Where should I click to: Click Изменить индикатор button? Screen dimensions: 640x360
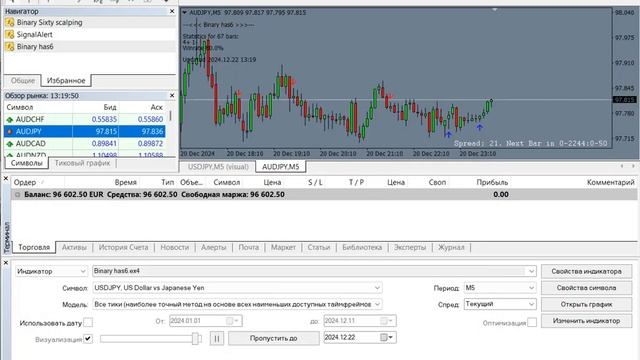point(587,321)
